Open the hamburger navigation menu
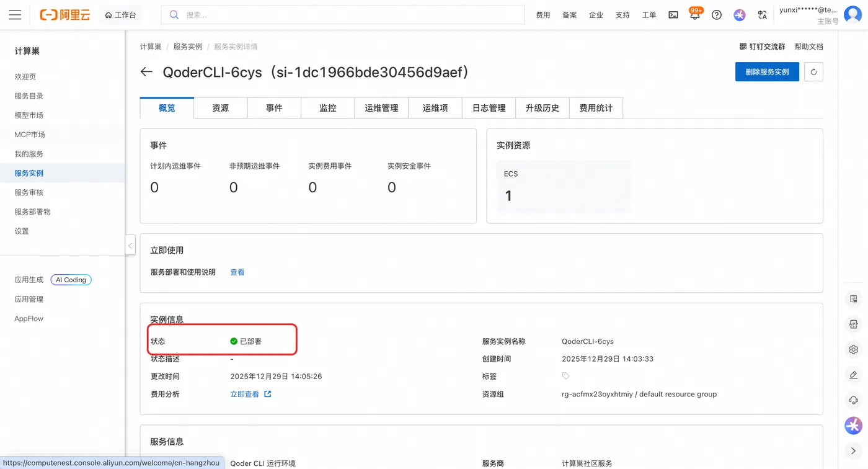 pos(15,15)
